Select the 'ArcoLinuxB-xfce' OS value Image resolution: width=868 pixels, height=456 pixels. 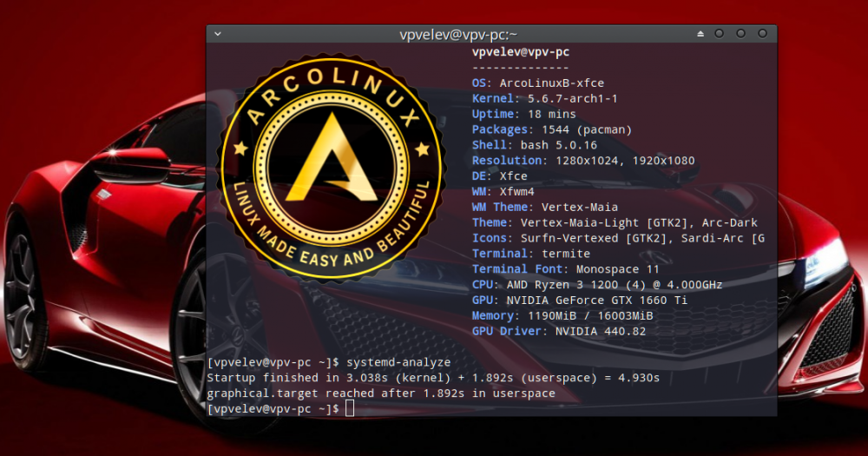(x=552, y=83)
